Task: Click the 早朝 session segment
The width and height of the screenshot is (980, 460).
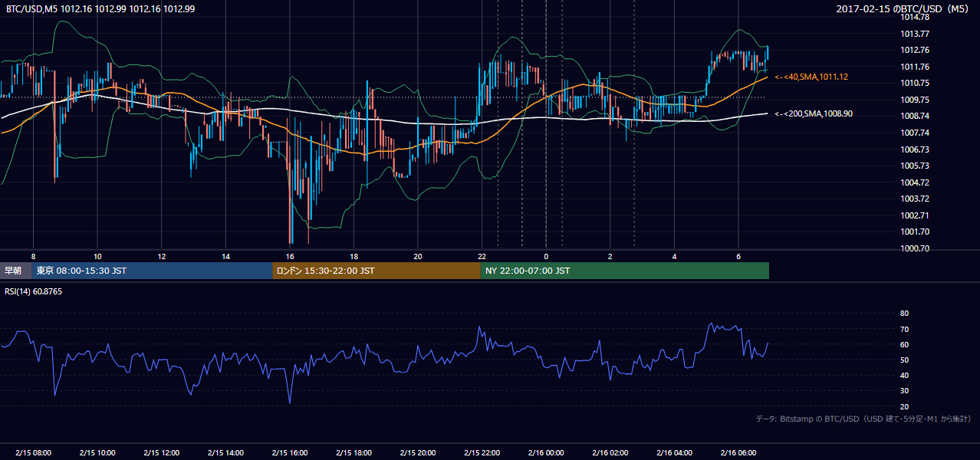Action: coord(15,271)
